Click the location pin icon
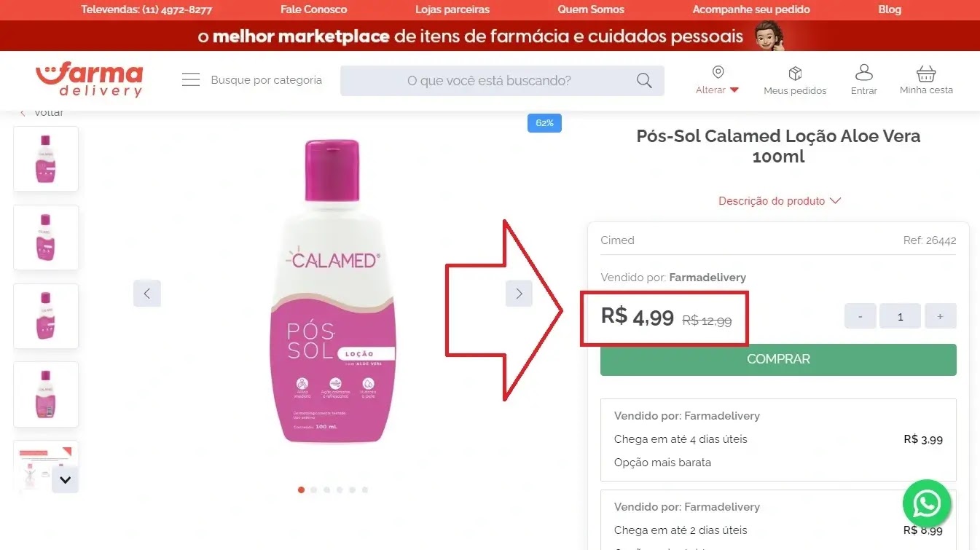980x550 pixels. point(718,72)
